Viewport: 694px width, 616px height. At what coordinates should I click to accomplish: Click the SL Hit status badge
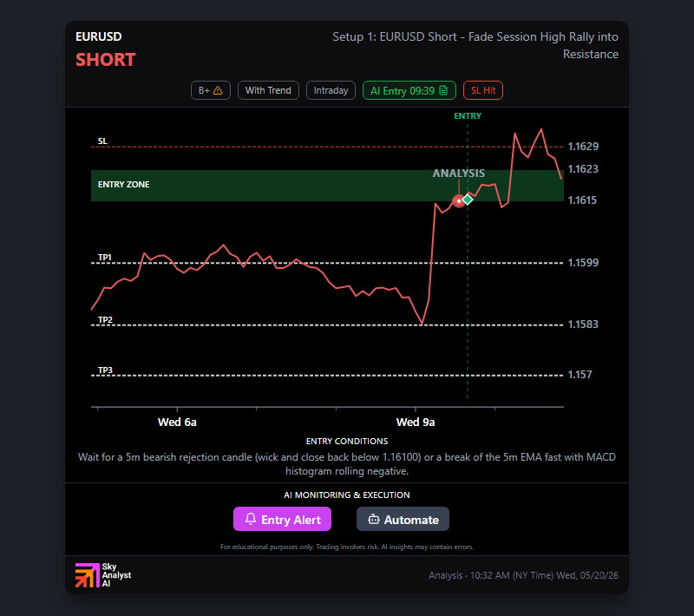pyautogui.click(x=483, y=90)
